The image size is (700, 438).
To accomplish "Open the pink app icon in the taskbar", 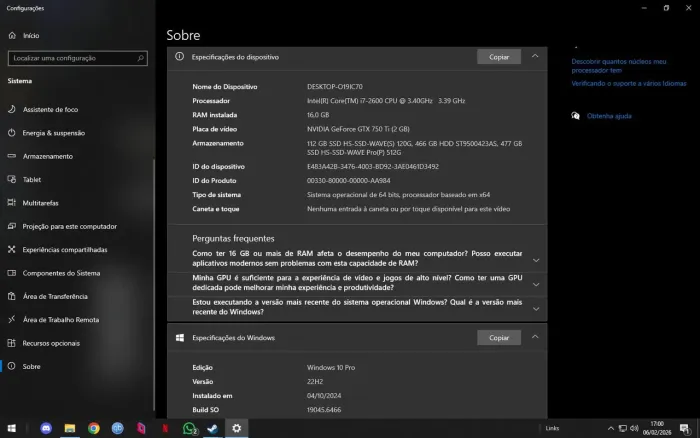I will [141, 428].
